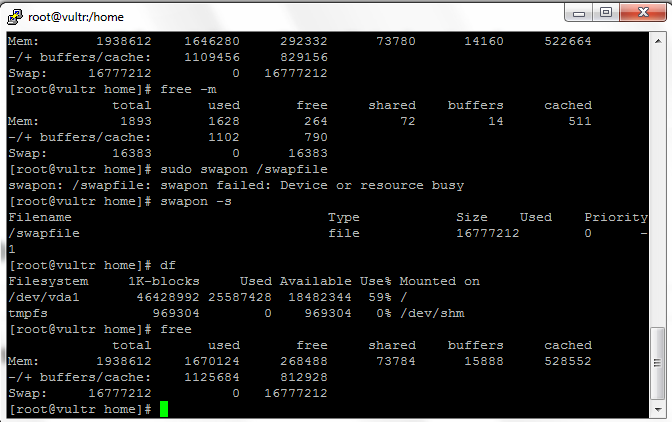Click the 'Available' header in df output
Viewport: 672px width, 422px height.
coord(316,281)
